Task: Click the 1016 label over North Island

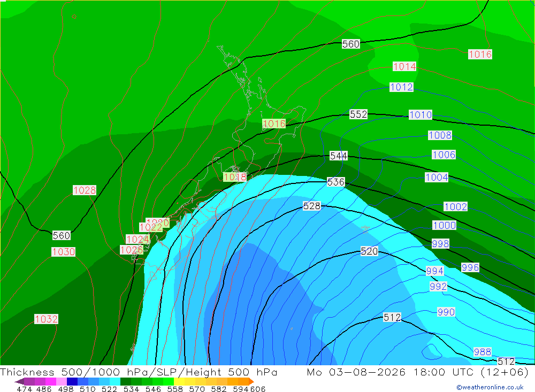Action: click(274, 124)
